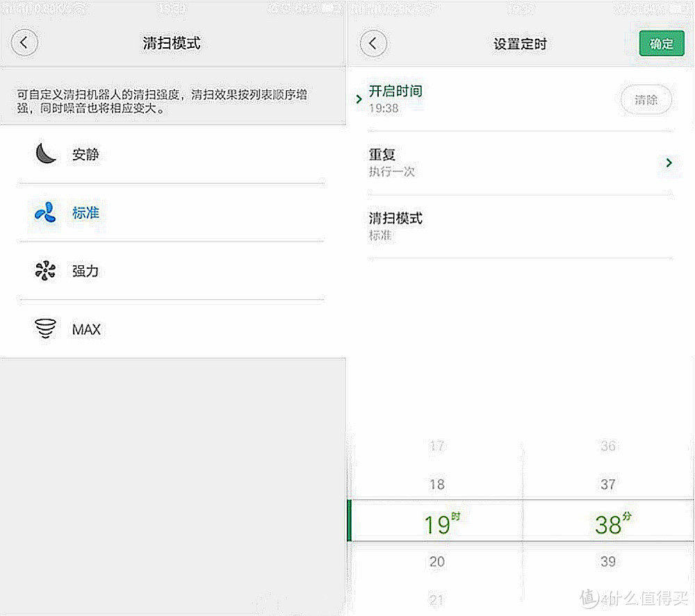Choose MAX cleaning mode
The height and width of the screenshot is (616, 695).
(x=172, y=329)
